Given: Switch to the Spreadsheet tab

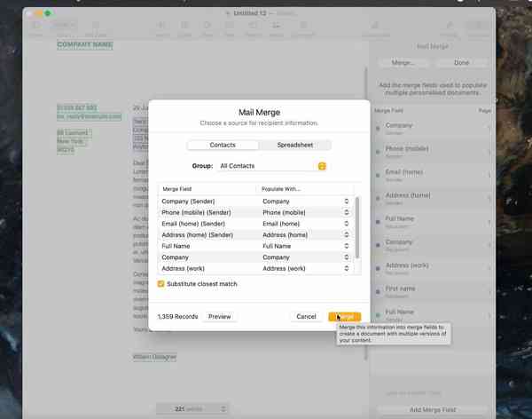Looking at the screenshot, I should tap(294, 145).
